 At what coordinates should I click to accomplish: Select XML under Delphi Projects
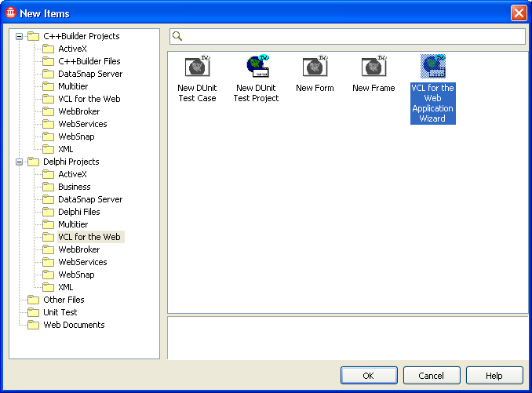pyautogui.click(x=65, y=287)
